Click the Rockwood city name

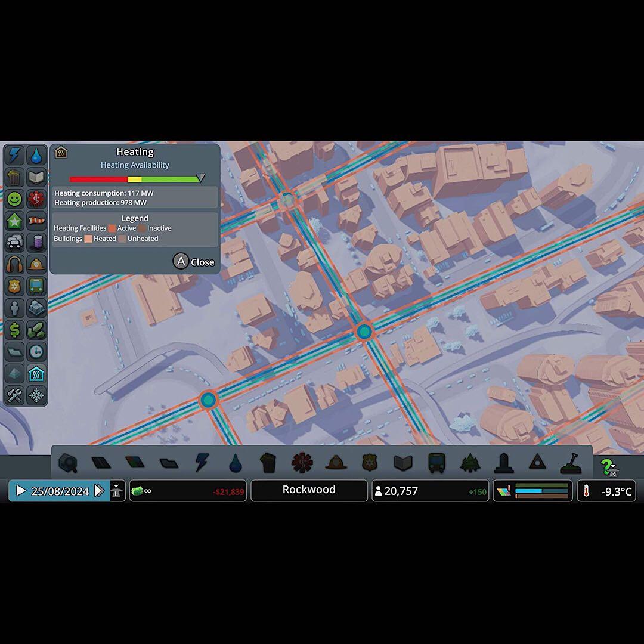tap(308, 490)
